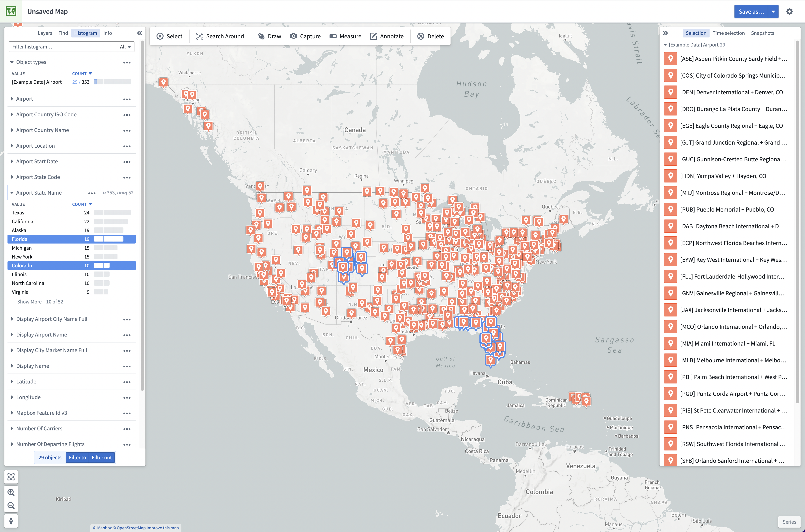
Task: Click the zoom out magnifier button
Action: click(x=11, y=506)
